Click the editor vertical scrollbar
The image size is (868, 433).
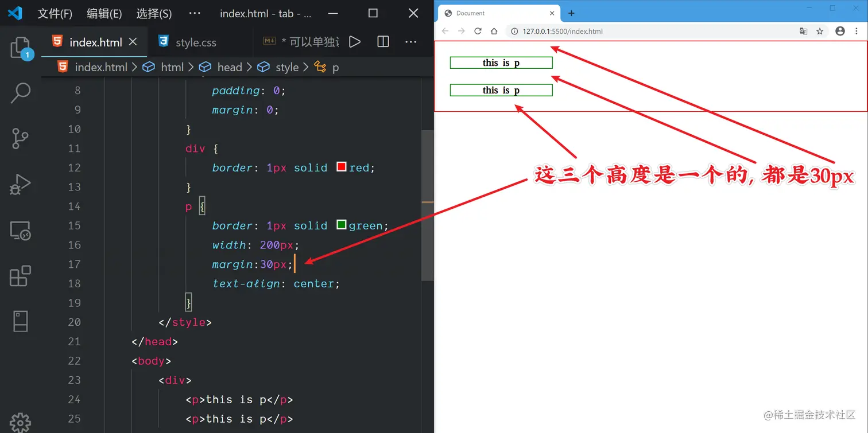click(x=428, y=205)
